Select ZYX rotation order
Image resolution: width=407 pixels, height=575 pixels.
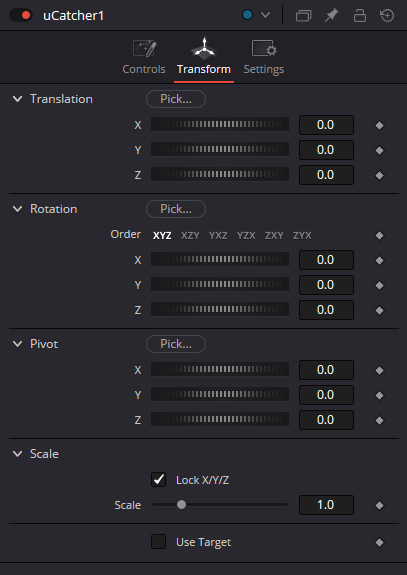click(x=302, y=235)
